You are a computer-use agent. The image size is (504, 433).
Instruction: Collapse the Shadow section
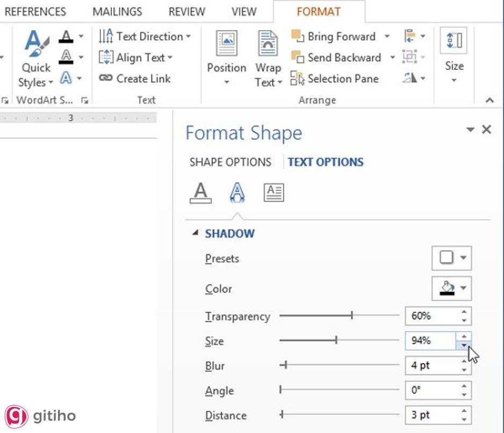coord(195,233)
